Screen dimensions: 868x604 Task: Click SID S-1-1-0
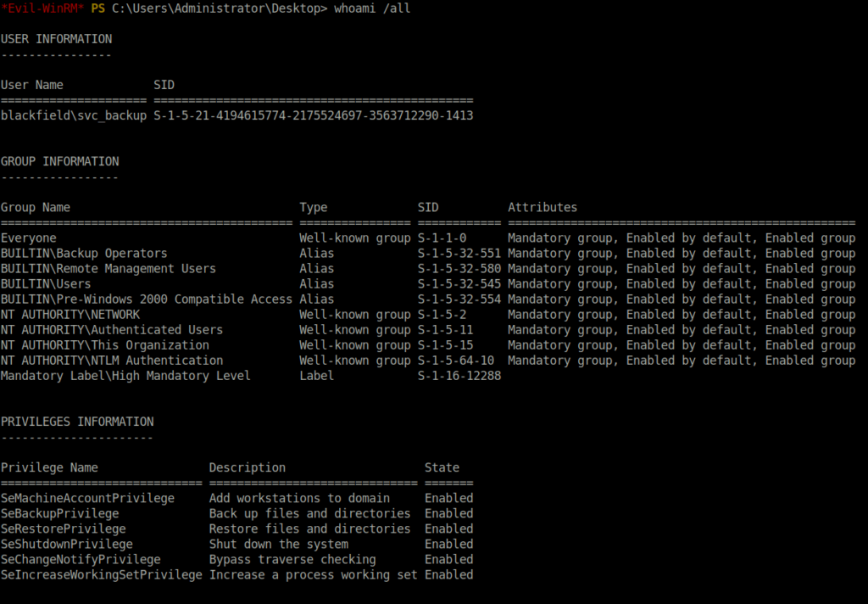coord(442,238)
